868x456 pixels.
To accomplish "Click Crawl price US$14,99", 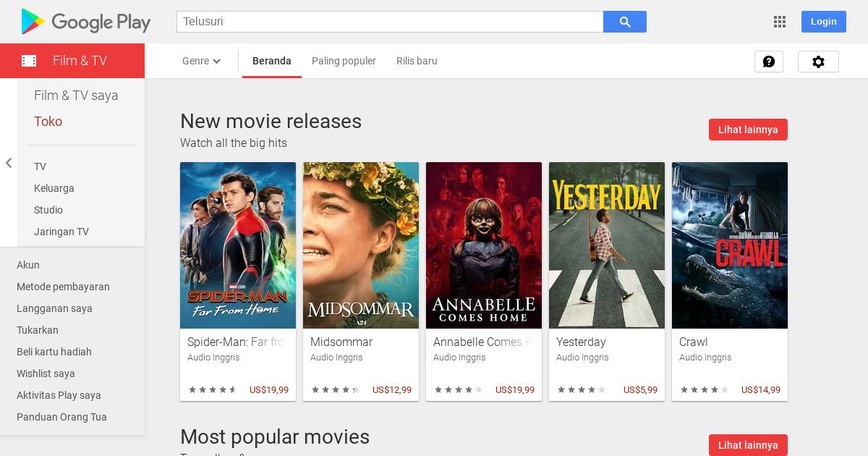I will coord(761,390).
